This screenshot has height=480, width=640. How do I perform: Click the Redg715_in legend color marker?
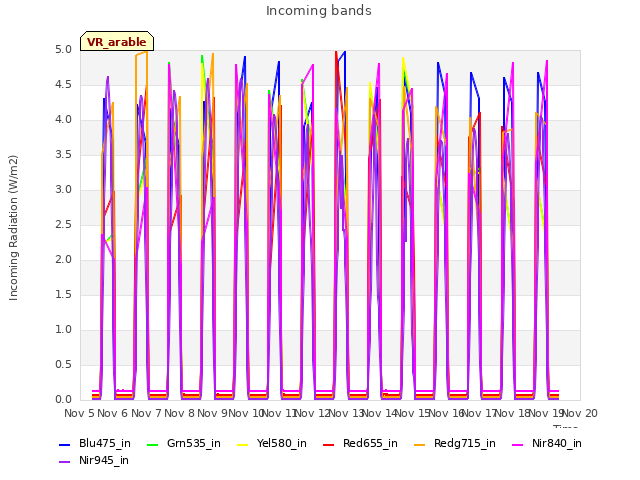(x=420, y=444)
